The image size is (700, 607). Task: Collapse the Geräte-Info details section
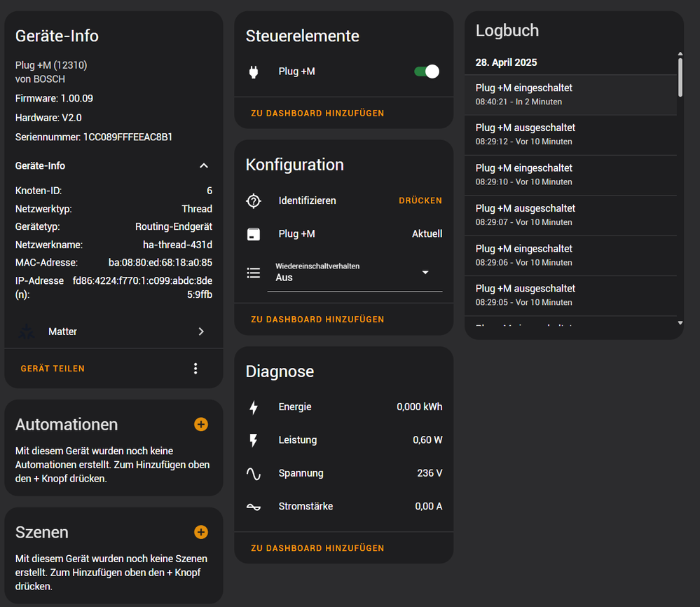pos(204,166)
